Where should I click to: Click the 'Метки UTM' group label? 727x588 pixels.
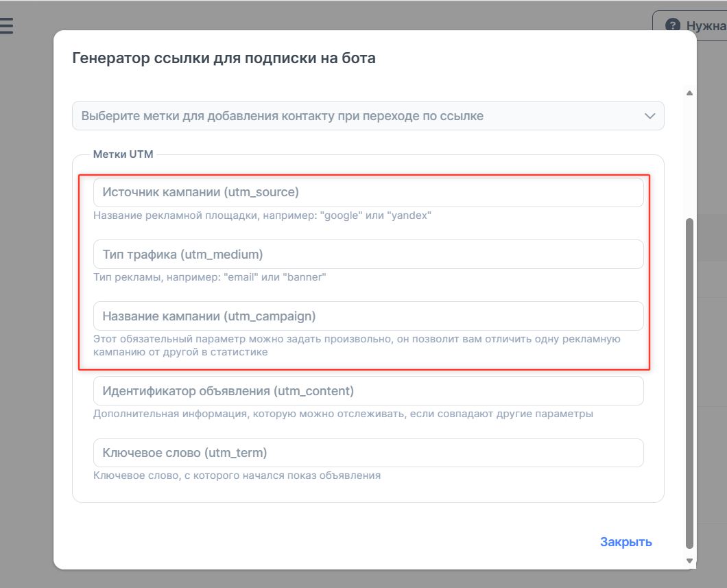pos(123,154)
